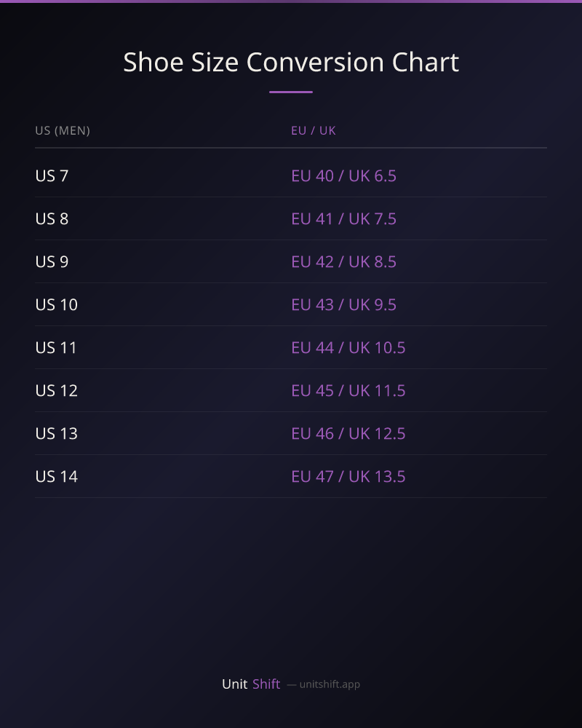Pick the US 13 row label
The width and height of the screenshot is (582, 728).
coord(56,433)
